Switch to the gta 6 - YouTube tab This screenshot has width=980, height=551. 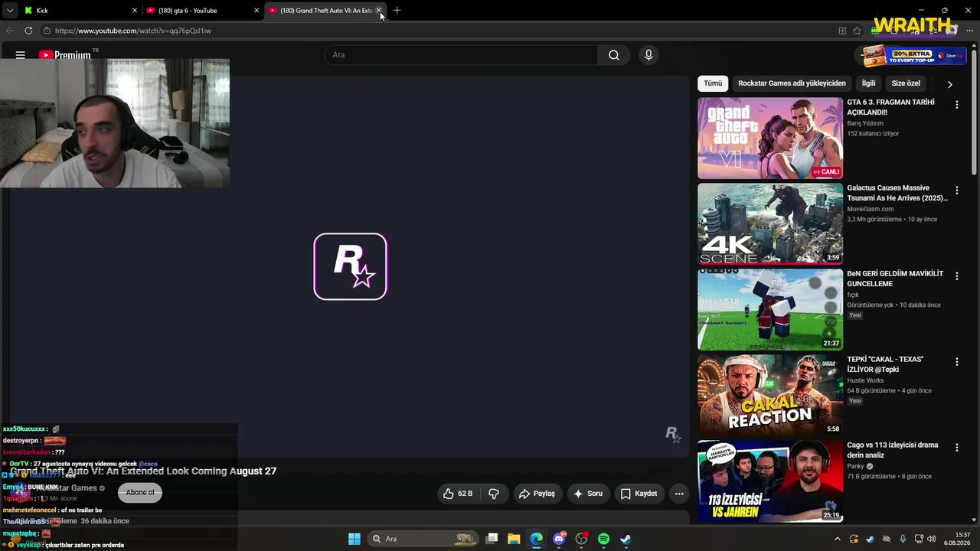tap(202, 11)
